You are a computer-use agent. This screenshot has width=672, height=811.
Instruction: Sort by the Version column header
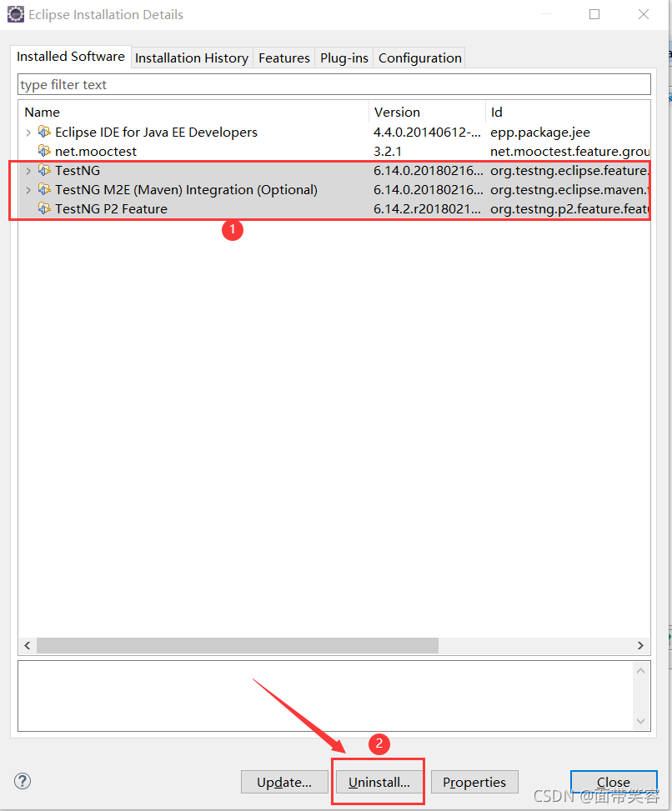428,113
